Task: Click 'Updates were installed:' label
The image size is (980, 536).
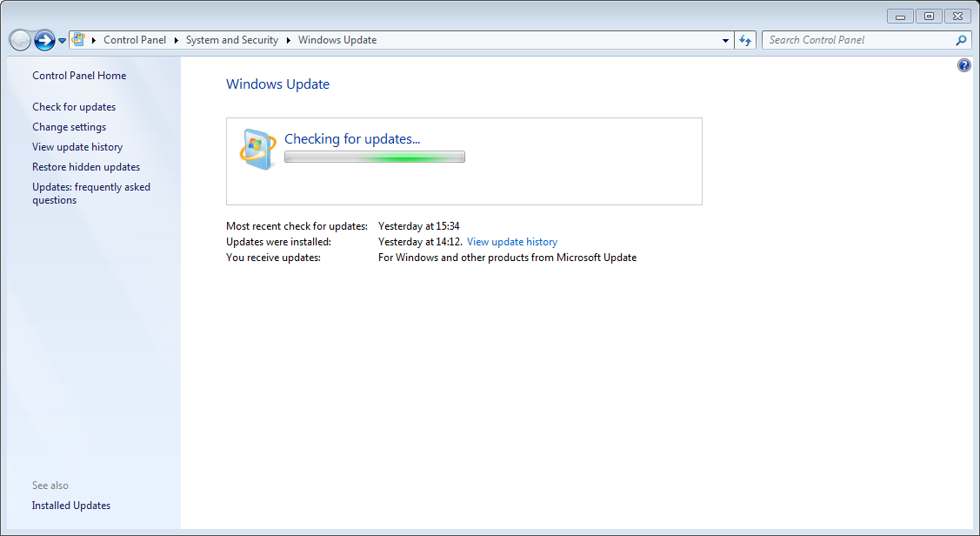Action: pos(279,242)
